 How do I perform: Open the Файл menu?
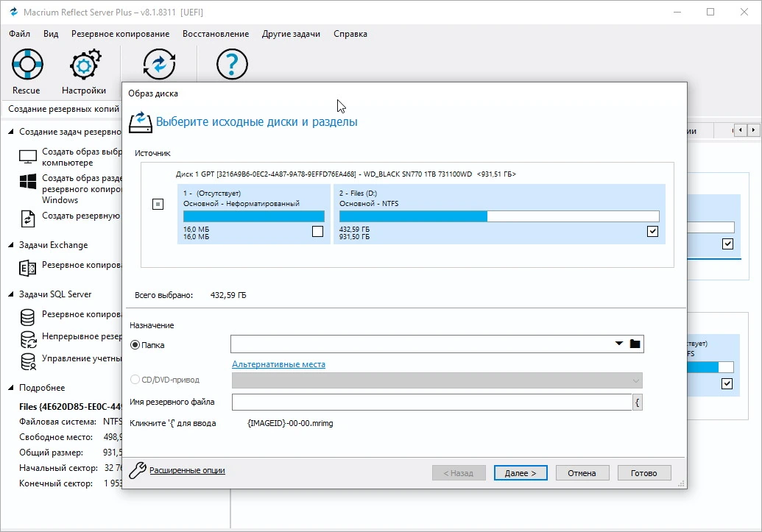point(19,34)
